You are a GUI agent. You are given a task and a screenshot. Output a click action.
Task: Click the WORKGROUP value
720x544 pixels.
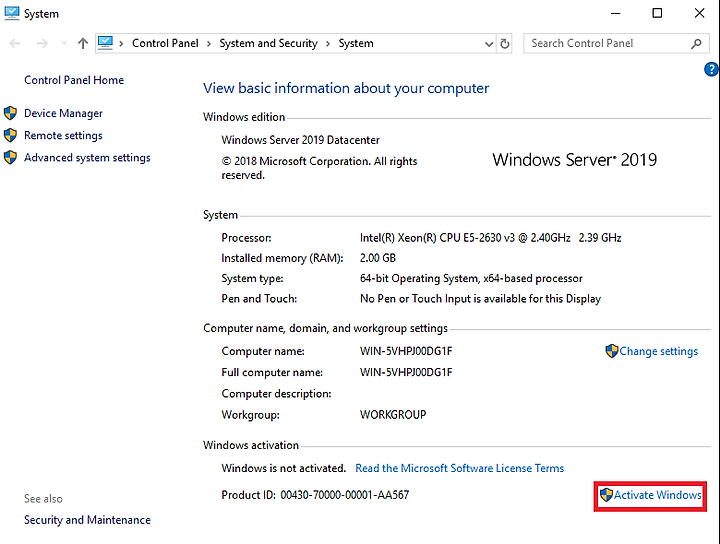[x=393, y=415]
